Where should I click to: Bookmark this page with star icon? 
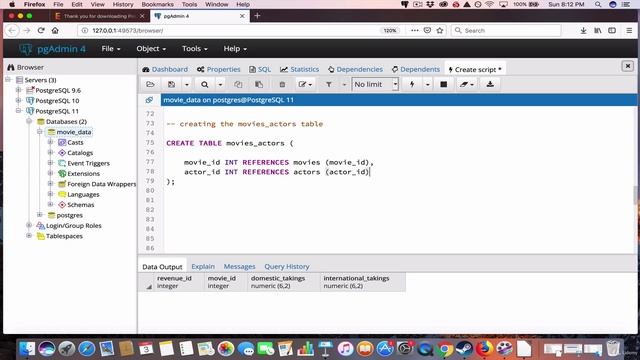pyautogui.click(x=440, y=30)
